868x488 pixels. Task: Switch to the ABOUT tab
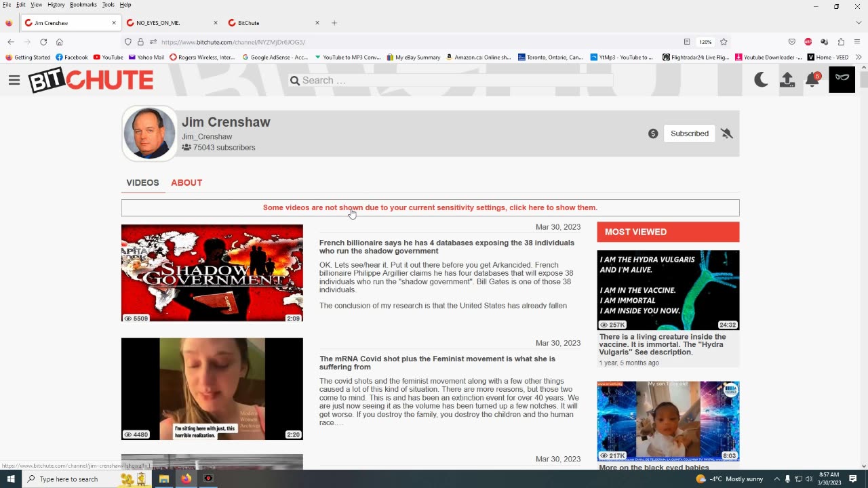point(186,182)
